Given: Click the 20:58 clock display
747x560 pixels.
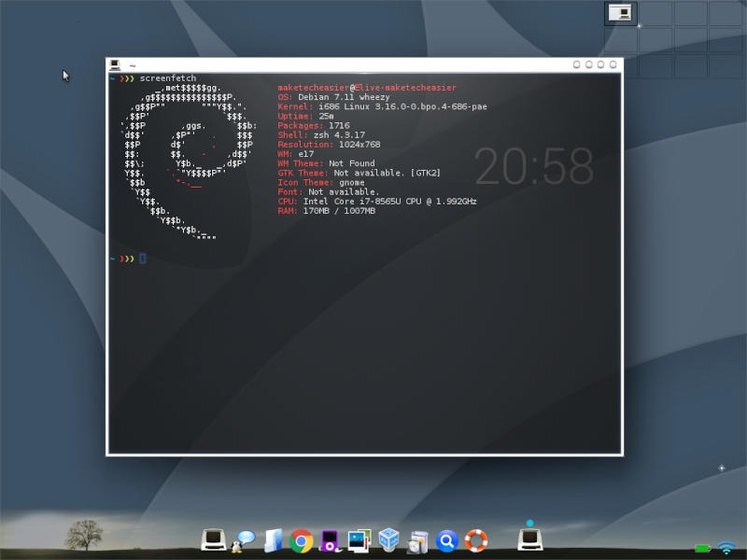Looking at the screenshot, I should point(534,166).
